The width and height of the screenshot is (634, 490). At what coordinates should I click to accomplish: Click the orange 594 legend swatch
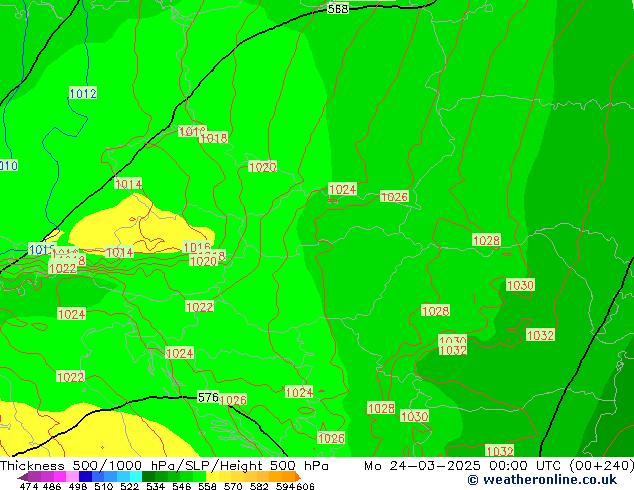coord(288,476)
